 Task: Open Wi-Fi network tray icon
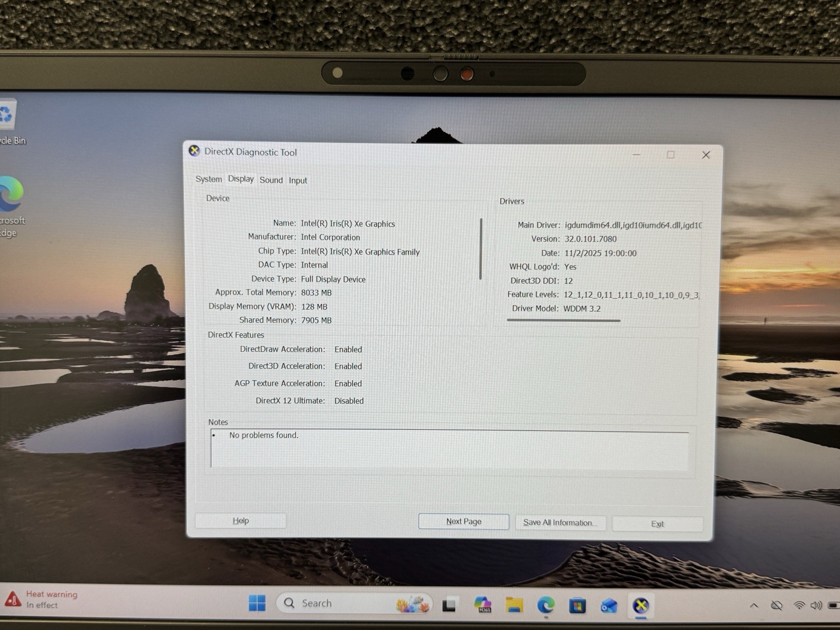click(799, 605)
